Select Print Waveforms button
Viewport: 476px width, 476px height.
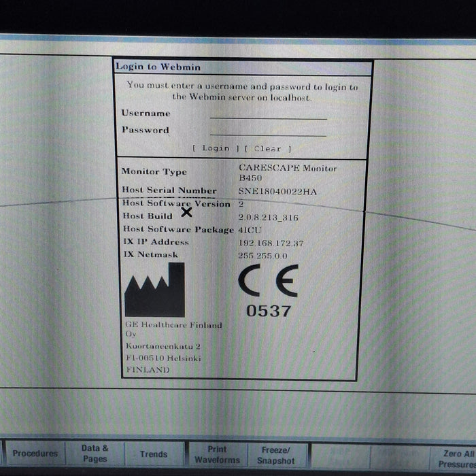pos(218,454)
